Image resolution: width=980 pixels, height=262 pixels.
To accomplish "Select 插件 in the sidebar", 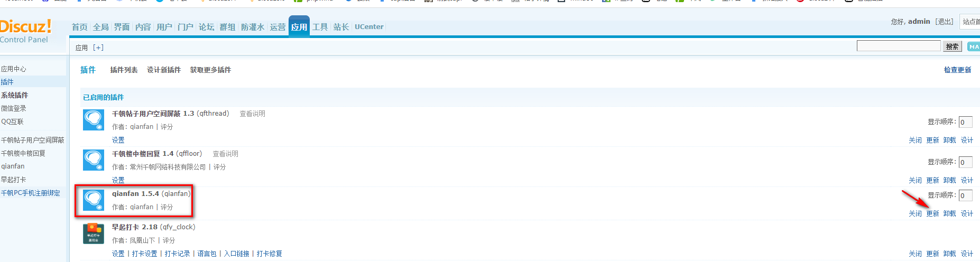I will coord(7,82).
